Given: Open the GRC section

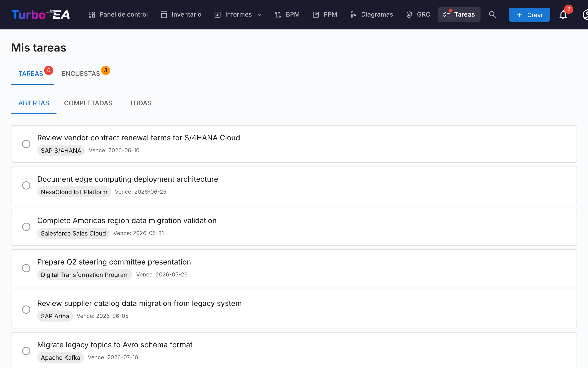Looking at the screenshot, I should tap(418, 14).
